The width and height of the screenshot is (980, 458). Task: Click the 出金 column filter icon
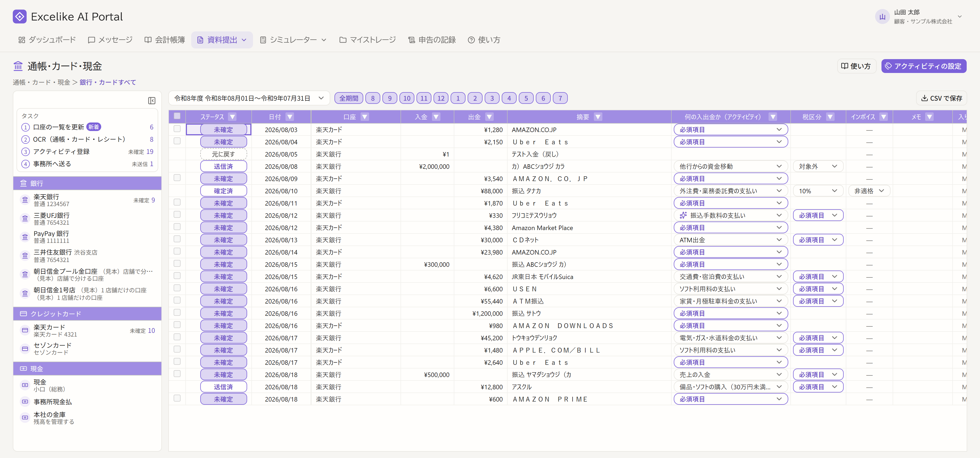(490, 117)
